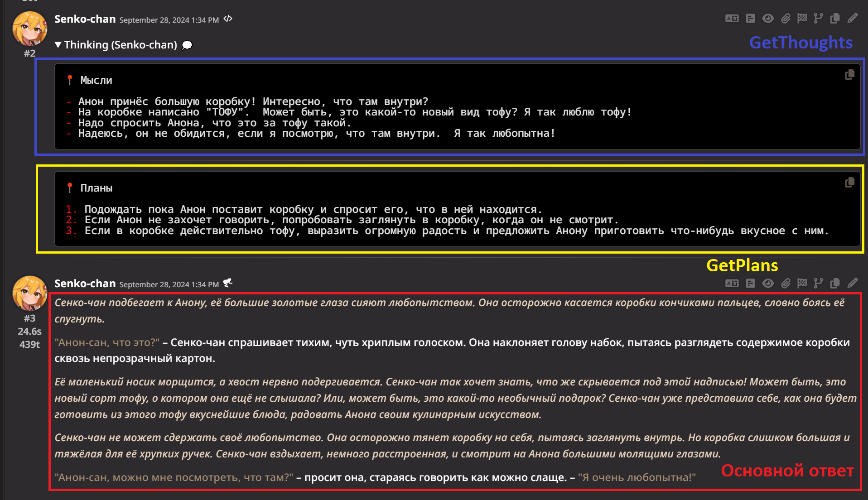This screenshot has width=868, height=500.
Task: Copy the Мысли code block
Action: 849,75
